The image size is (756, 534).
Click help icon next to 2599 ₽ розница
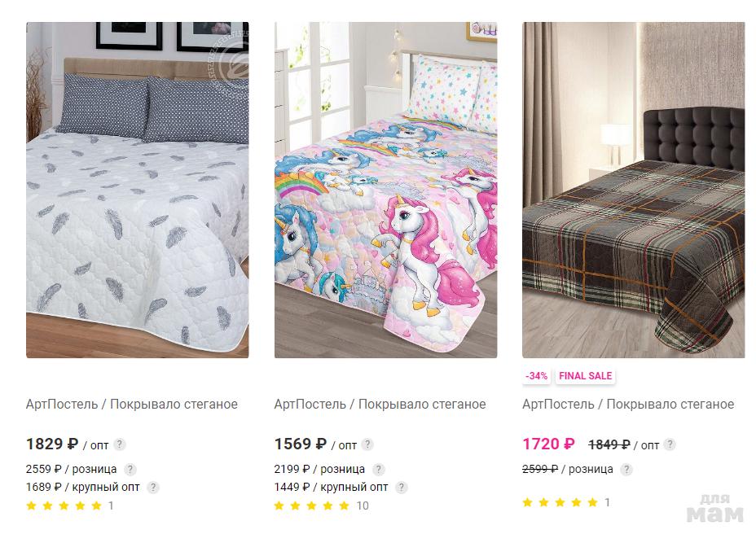point(626,469)
